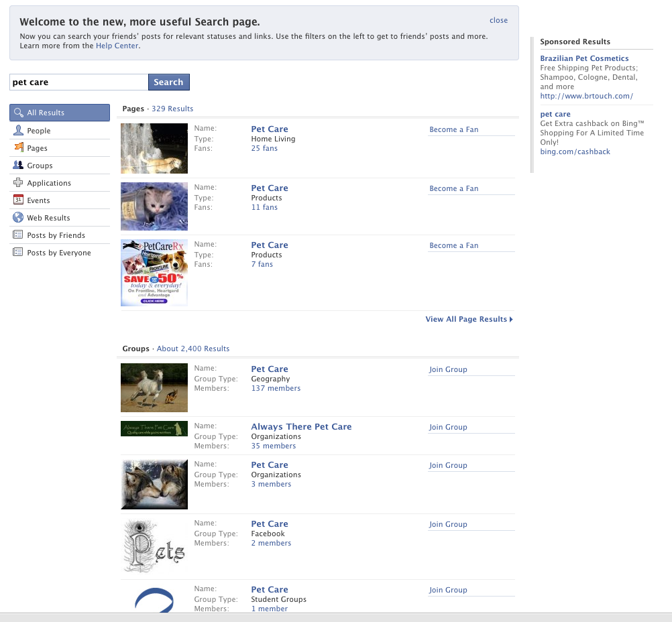Click the People filter icon in sidebar
Image resolution: width=672 pixels, height=622 pixels.
(18, 130)
